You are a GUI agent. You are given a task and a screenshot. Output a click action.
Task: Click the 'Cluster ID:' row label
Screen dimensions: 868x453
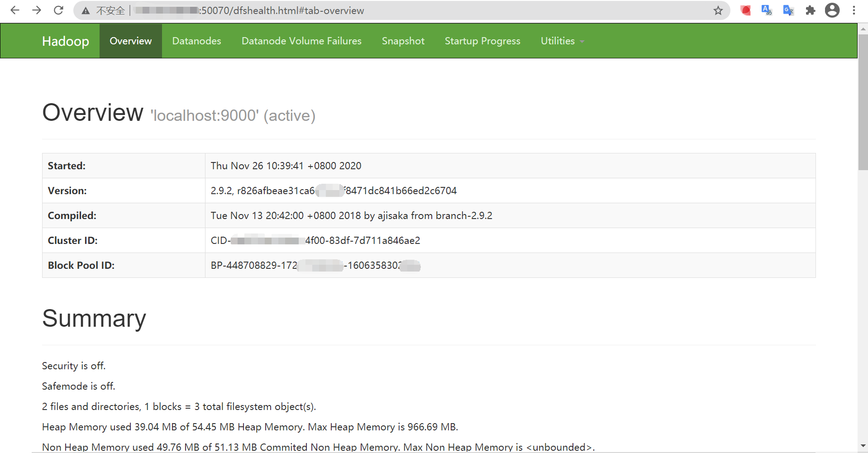tap(72, 240)
